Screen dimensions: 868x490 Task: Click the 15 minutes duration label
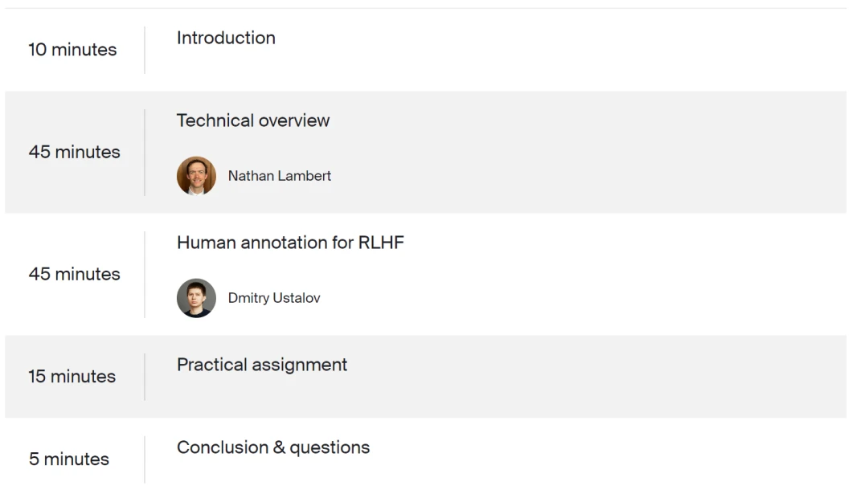(x=72, y=377)
